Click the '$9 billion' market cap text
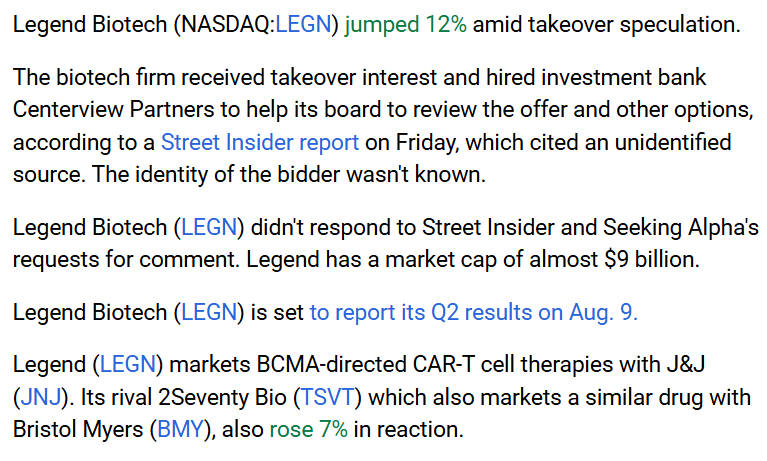767x461 pixels. coord(651,260)
